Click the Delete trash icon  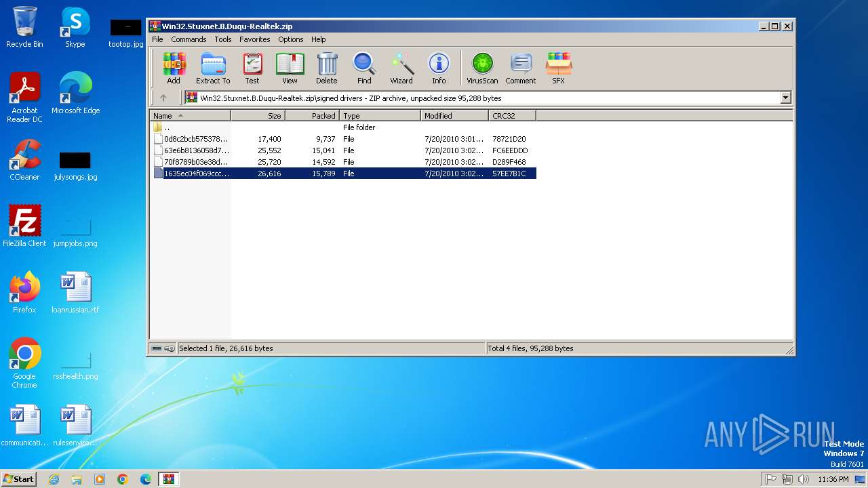coord(326,68)
